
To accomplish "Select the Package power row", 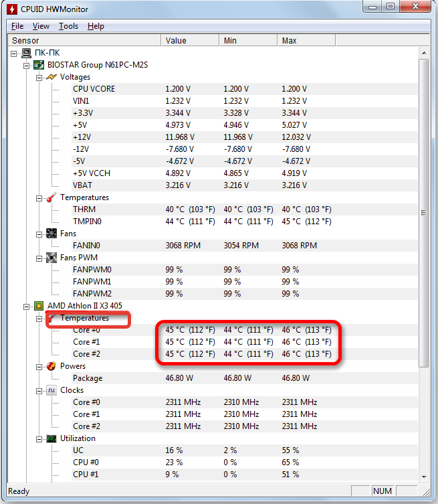I will (245, 378).
